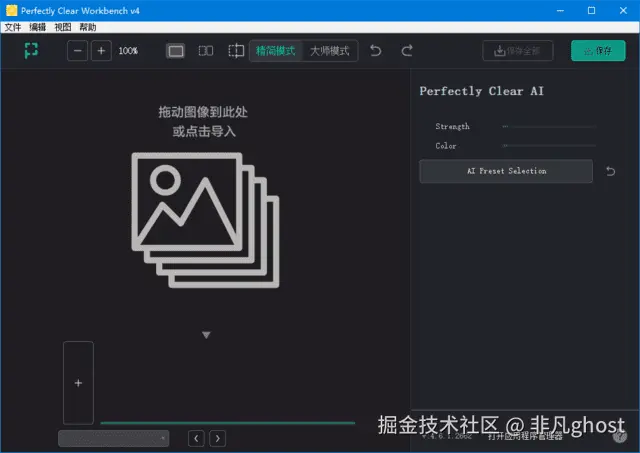Go to next image in filmstrip

tap(218, 438)
